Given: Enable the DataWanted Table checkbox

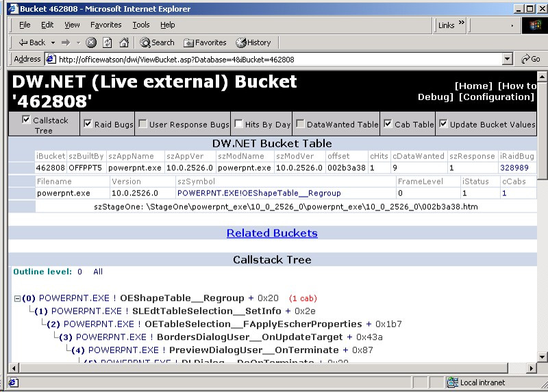Looking at the screenshot, I should (300, 123).
